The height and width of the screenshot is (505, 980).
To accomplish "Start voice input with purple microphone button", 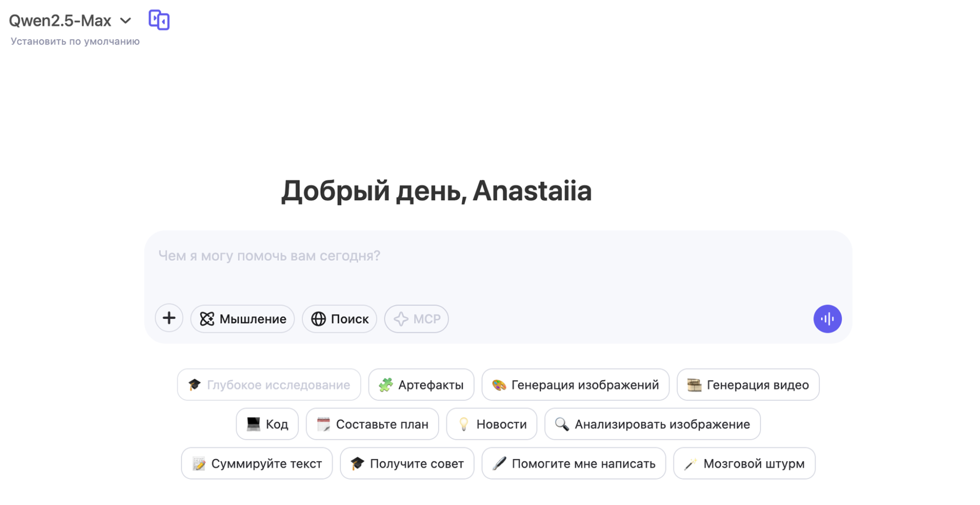I will 827,319.
